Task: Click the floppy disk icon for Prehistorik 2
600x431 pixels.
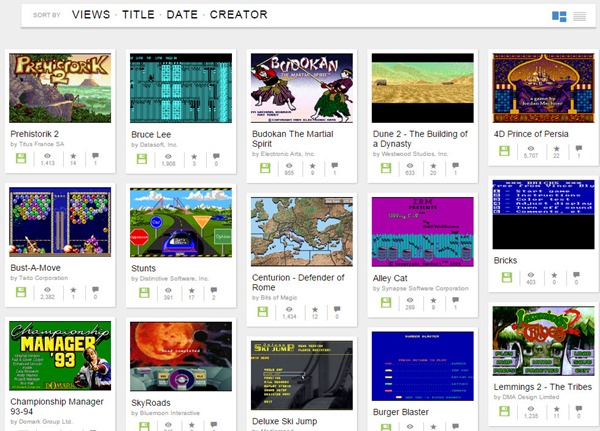Action: tap(21, 158)
